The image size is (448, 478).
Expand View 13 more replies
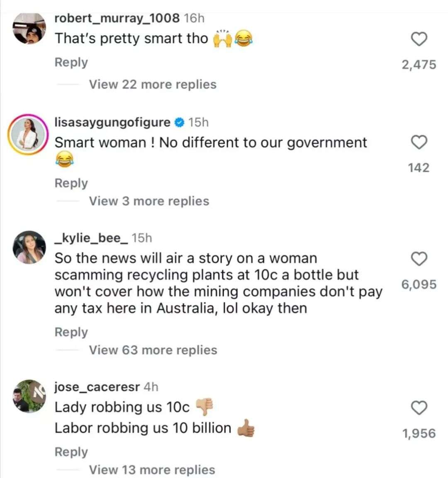pos(152,470)
